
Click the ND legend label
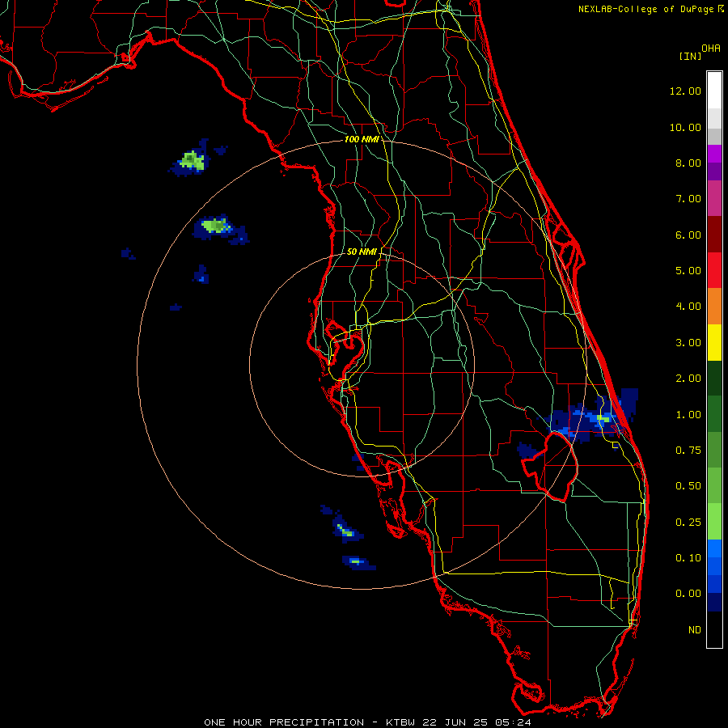695,630
